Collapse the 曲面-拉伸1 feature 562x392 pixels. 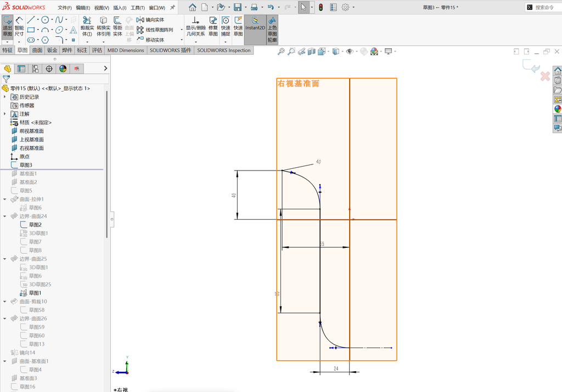pos(4,199)
